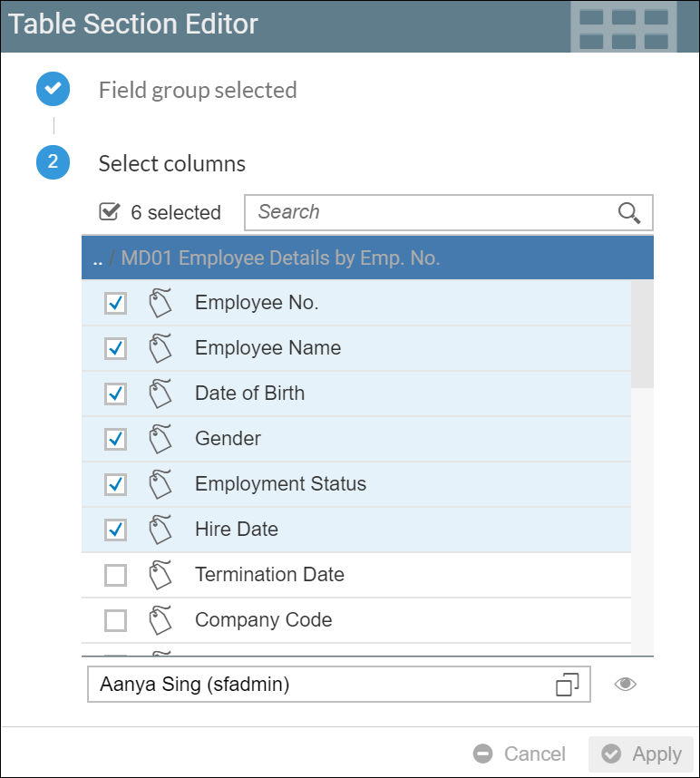This screenshot has height=778, width=700.
Task: Click the tag icon beside Company Code
Action: (160, 620)
